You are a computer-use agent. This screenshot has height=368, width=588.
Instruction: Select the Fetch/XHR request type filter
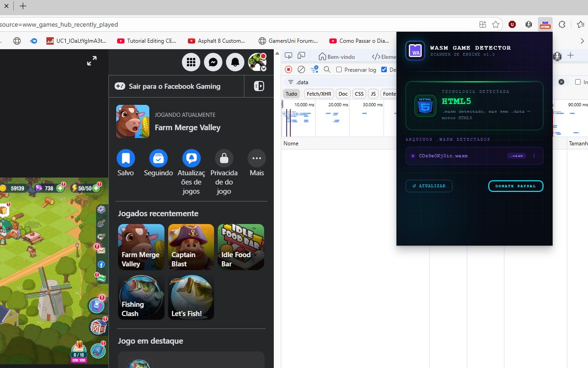(x=319, y=94)
